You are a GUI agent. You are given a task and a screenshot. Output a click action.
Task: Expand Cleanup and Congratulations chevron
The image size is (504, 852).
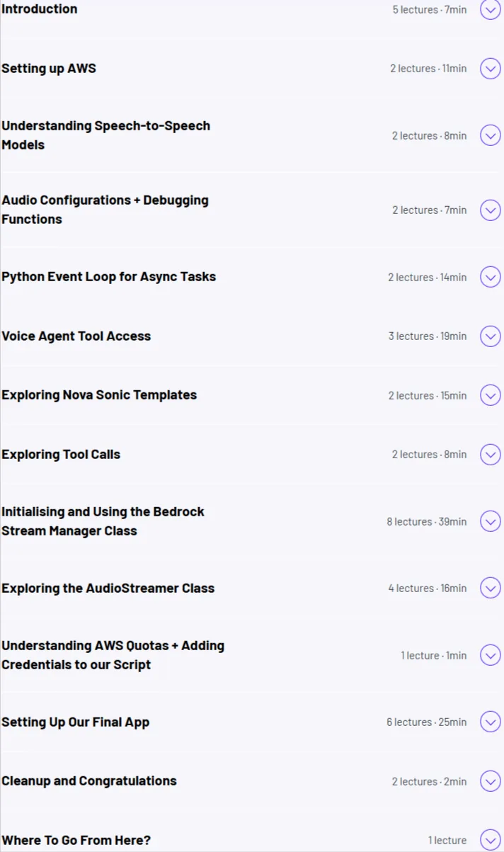491,781
